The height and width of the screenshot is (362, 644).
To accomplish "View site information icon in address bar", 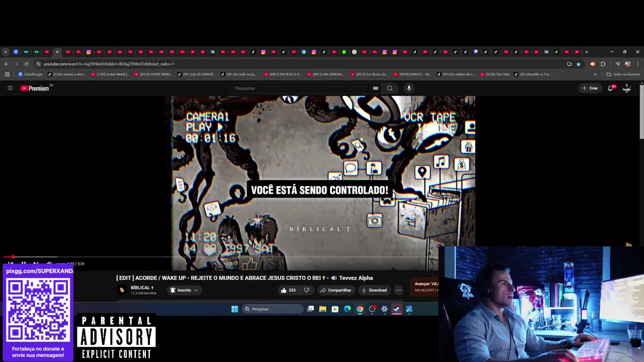I will pos(38,64).
